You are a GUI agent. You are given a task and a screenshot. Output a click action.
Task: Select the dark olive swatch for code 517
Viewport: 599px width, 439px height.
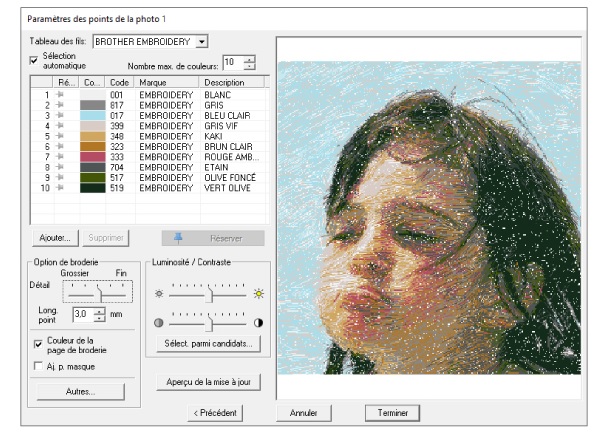click(x=92, y=178)
